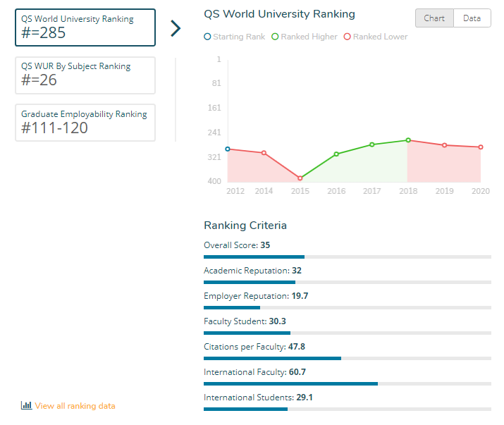Select the 2014 data point on the chart

pyautogui.click(x=264, y=153)
